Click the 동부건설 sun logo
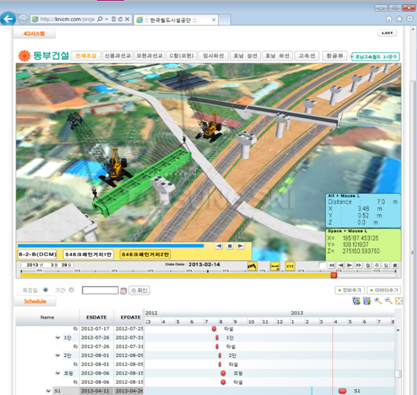 click(24, 56)
